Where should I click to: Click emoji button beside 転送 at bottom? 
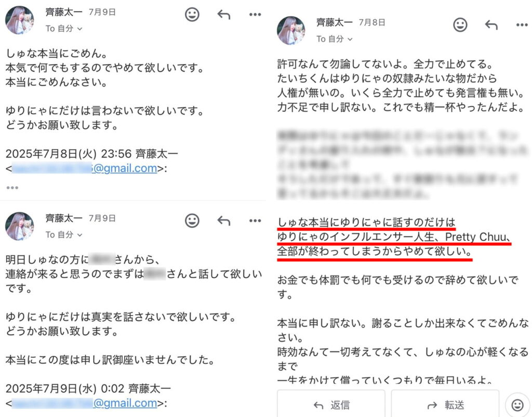[517, 405]
